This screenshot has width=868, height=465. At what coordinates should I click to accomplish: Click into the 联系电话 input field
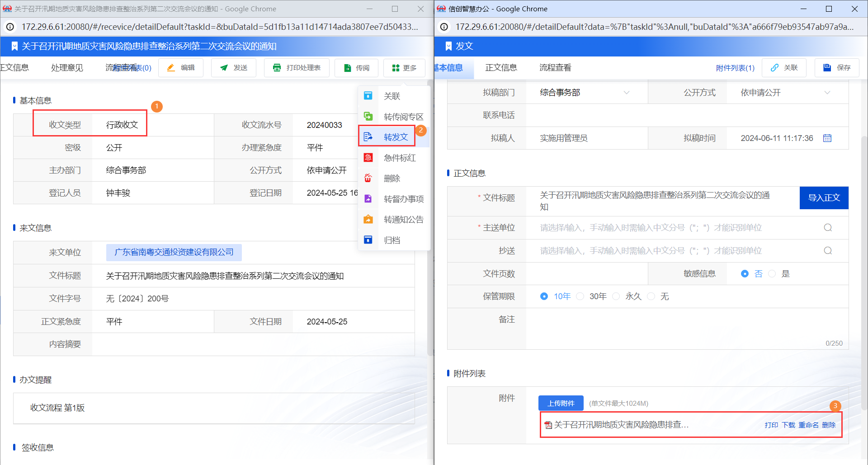(687, 115)
